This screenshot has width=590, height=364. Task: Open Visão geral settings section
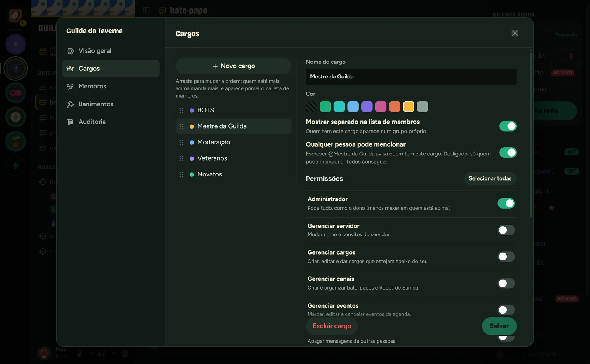pos(111,51)
